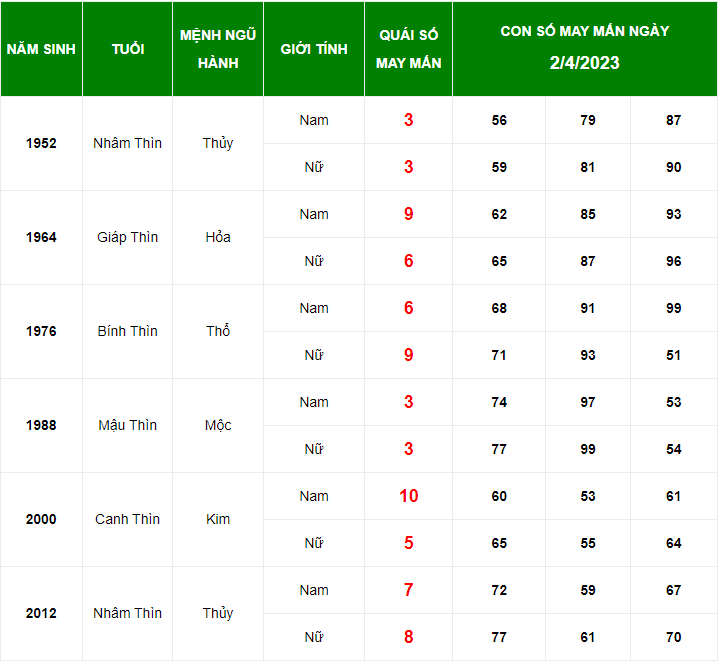
Task: Click the Kim element cell
Action: (x=218, y=519)
